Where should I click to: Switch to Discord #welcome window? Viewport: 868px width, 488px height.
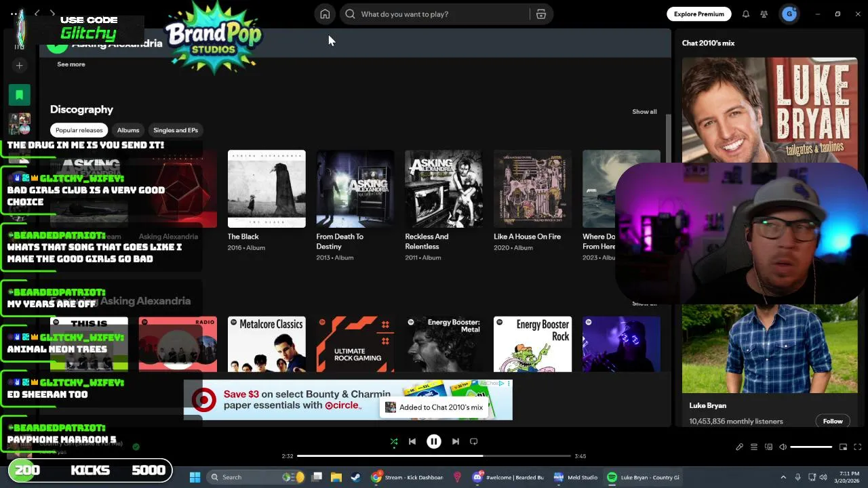click(509, 477)
